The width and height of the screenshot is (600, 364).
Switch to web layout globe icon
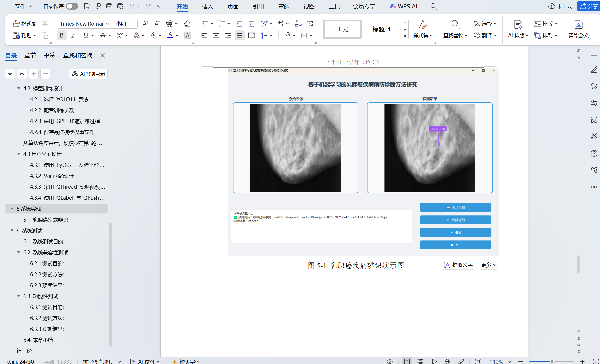(x=448, y=361)
